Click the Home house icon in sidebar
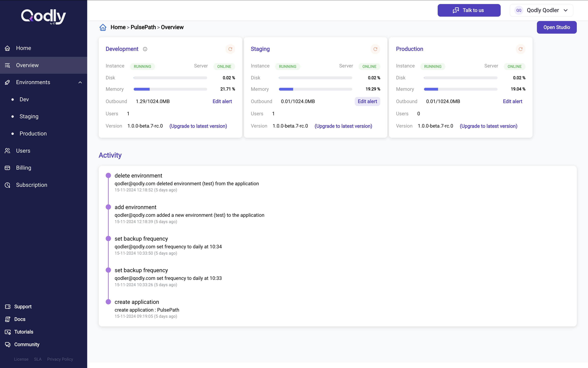The height and width of the screenshot is (368, 588). (8, 48)
